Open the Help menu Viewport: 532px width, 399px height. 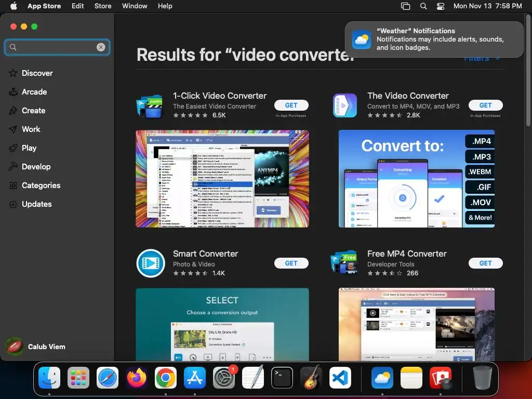coord(165,6)
